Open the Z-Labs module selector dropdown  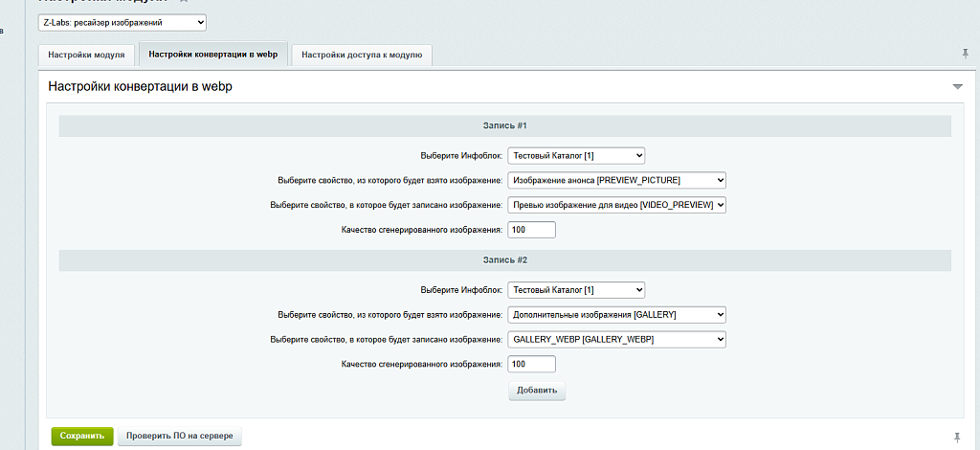tap(122, 21)
